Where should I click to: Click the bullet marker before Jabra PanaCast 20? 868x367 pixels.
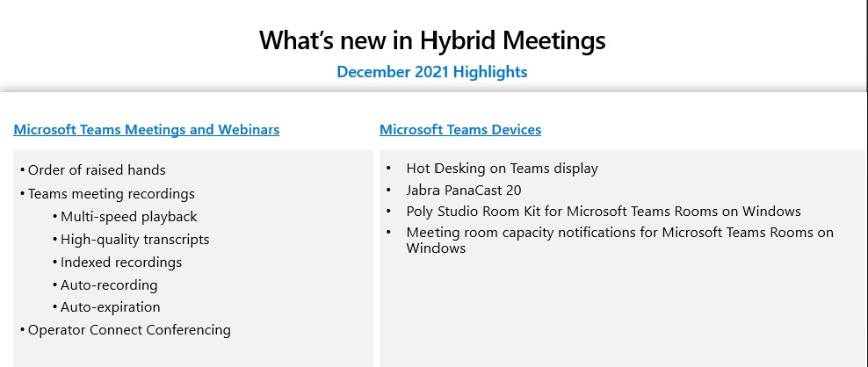point(388,190)
